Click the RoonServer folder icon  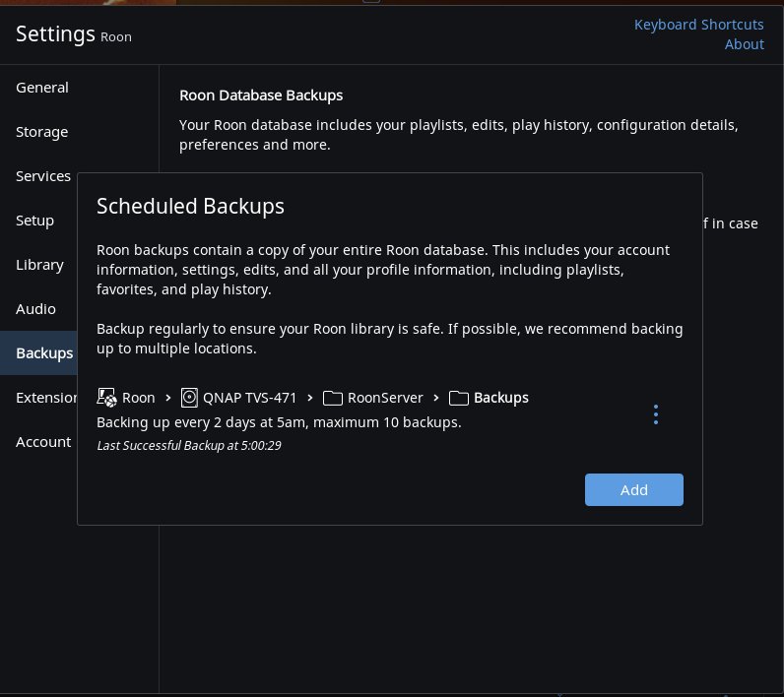(333, 398)
